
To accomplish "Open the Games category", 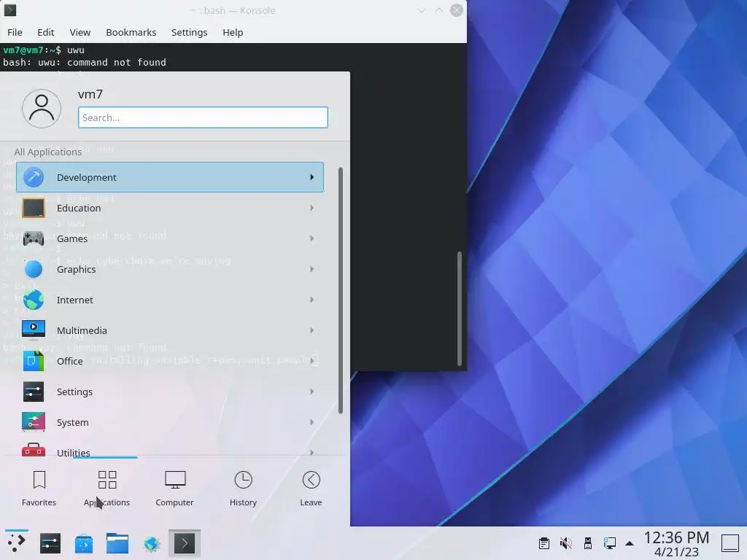I will point(169,238).
